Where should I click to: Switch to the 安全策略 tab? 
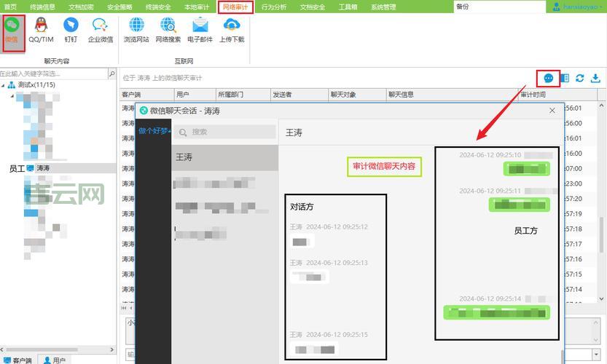click(120, 7)
